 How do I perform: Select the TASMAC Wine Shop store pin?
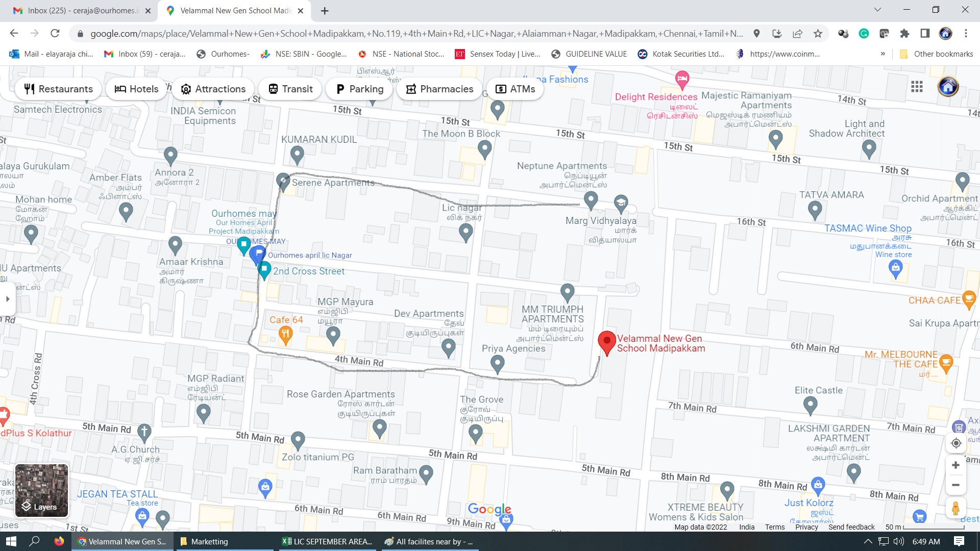click(x=895, y=269)
